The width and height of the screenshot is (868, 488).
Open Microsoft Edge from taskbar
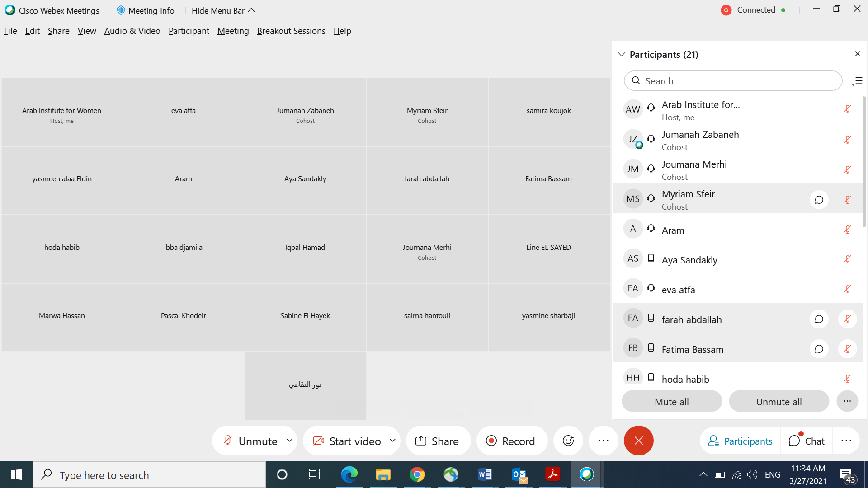tap(349, 474)
